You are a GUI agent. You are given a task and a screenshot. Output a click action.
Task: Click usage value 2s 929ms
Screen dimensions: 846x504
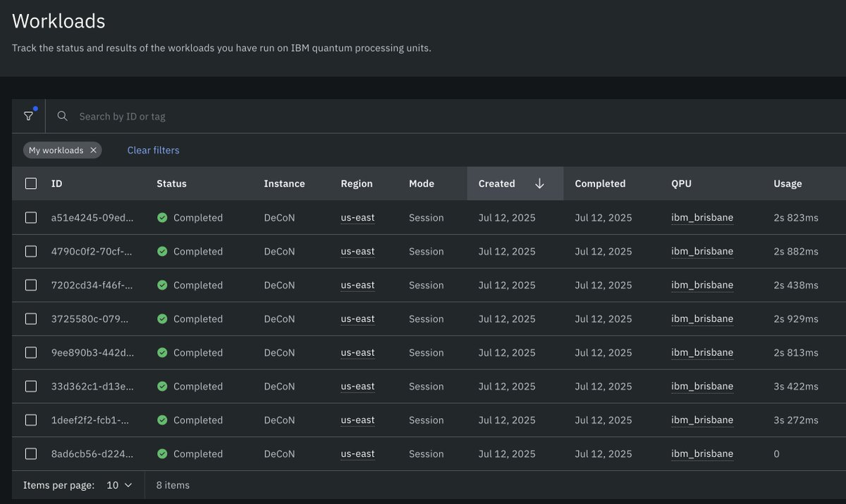(796, 319)
